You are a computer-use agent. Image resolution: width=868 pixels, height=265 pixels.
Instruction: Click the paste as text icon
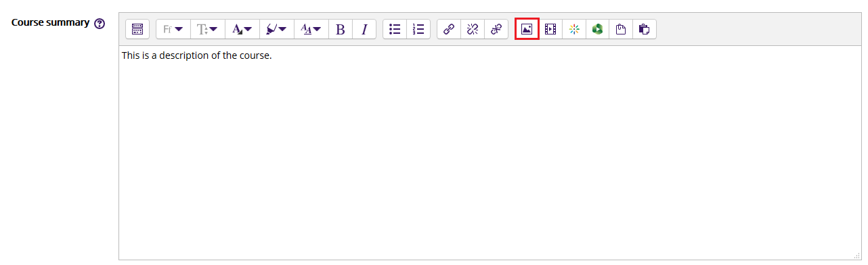click(621, 29)
